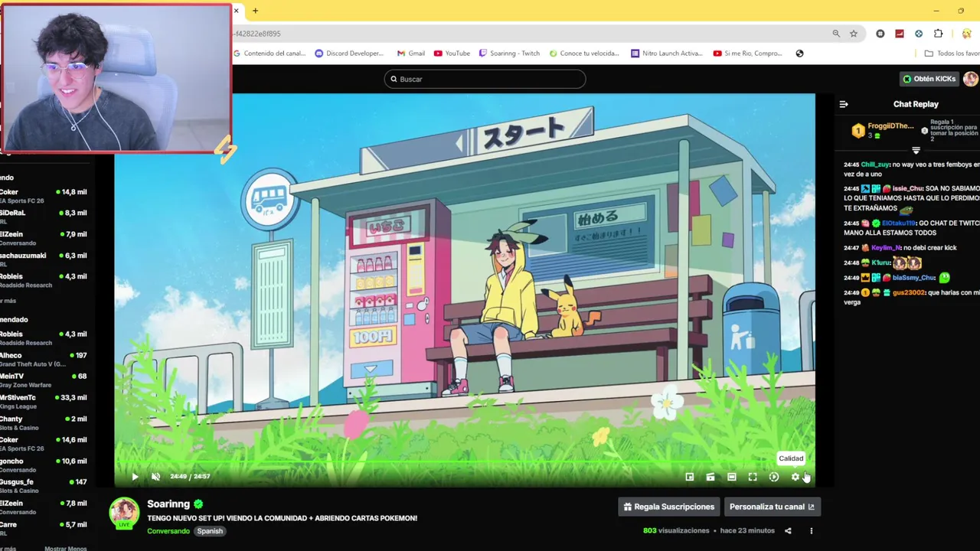Click biaSsmy_Chu username in chat

[914, 278]
